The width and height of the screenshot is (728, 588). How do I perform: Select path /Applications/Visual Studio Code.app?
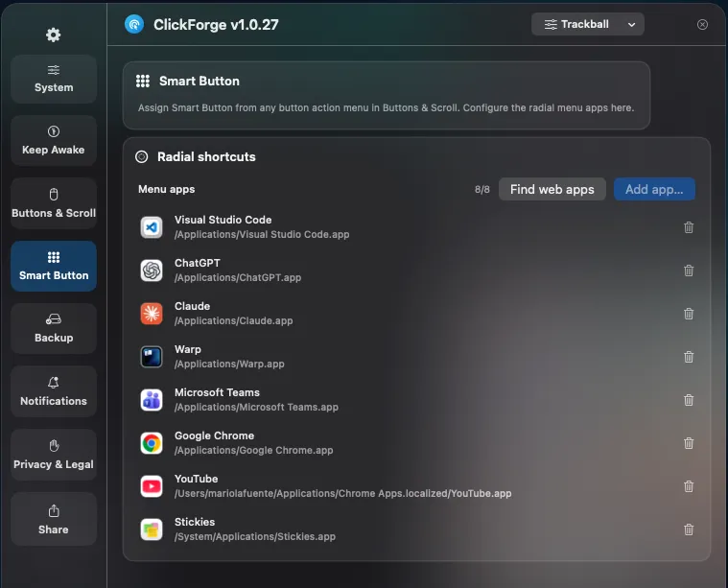point(262,235)
